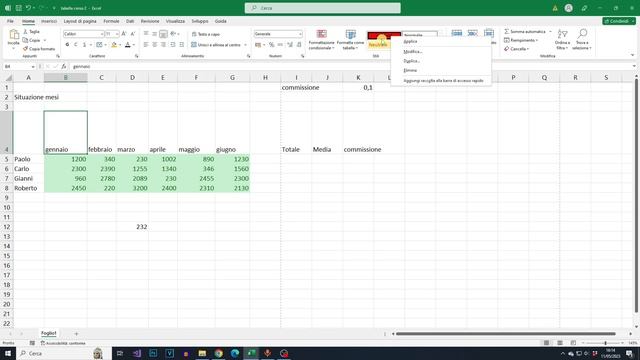Click the Cerca search box in title bar
Screen dimensions: 640x360
point(322,8)
